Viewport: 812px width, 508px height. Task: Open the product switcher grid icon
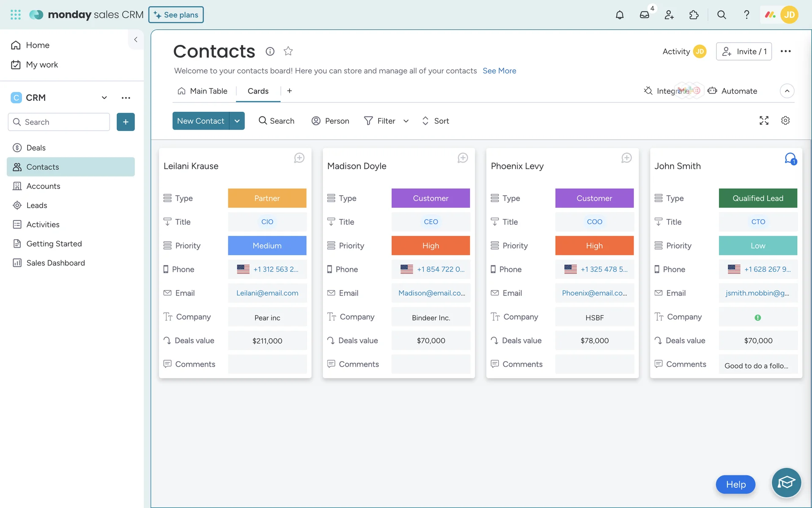16,15
